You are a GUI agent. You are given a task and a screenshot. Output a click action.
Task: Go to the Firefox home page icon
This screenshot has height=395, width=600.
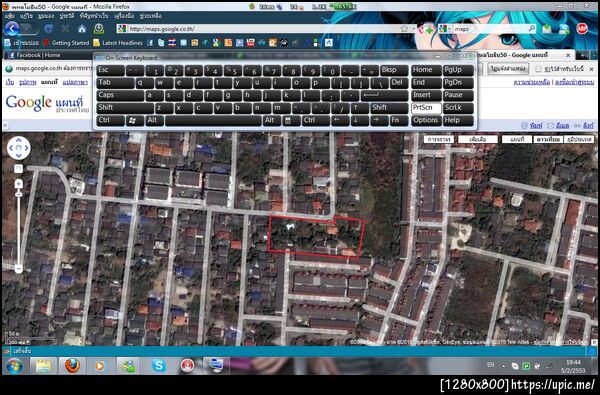coord(82,29)
